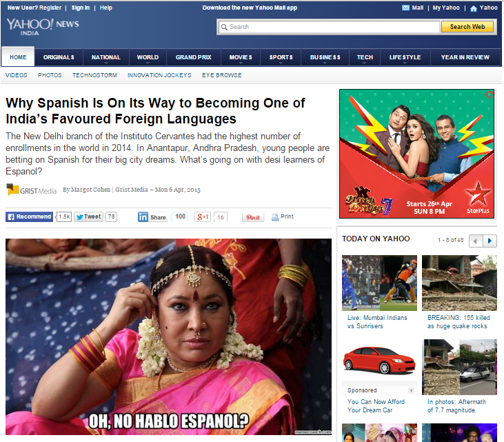
Task: Click the Google +1 button
Action: pos(203,217)
